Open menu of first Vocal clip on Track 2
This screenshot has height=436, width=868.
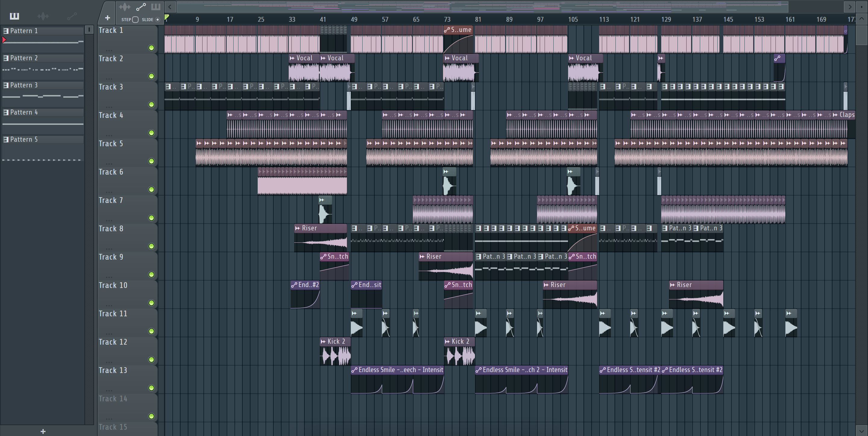coord(292,58)
